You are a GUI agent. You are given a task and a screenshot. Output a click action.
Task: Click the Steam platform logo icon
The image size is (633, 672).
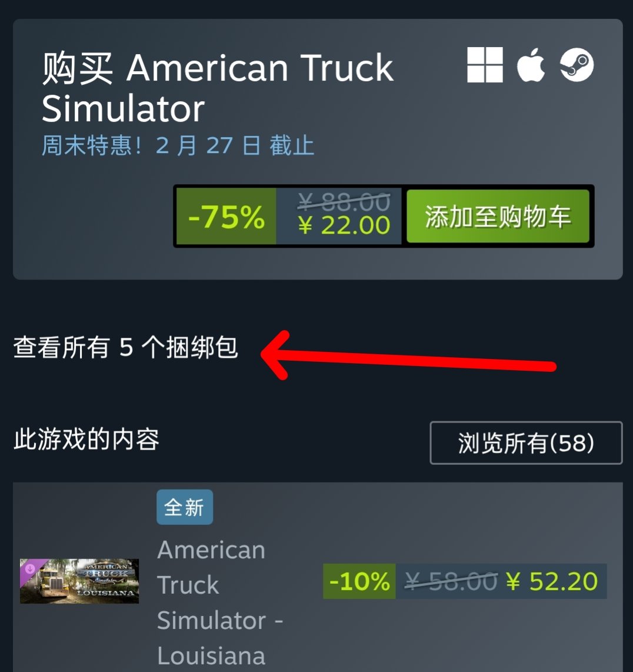click(577, 65)
